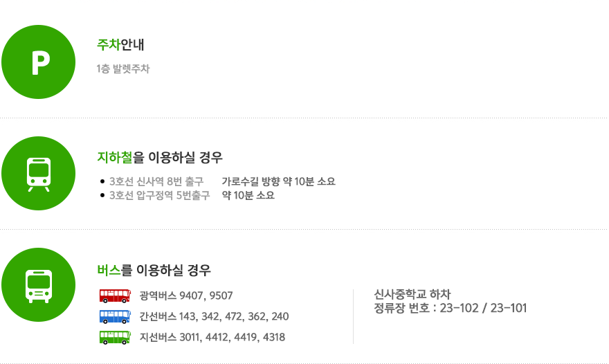Click 3호선 압구정역 5번출구 item
Screen dimensions: 609x364
159,195
